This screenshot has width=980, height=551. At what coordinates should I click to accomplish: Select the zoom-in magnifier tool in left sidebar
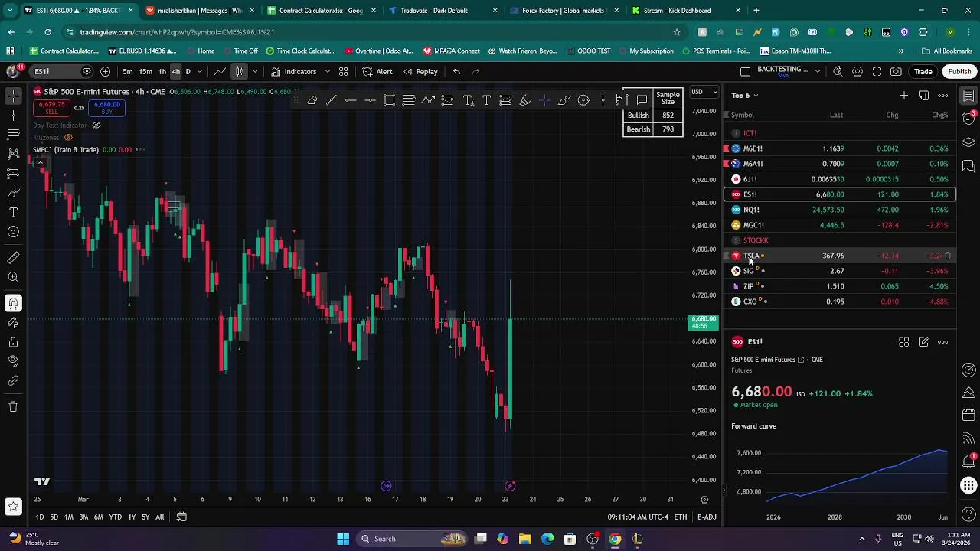(13, 278)
